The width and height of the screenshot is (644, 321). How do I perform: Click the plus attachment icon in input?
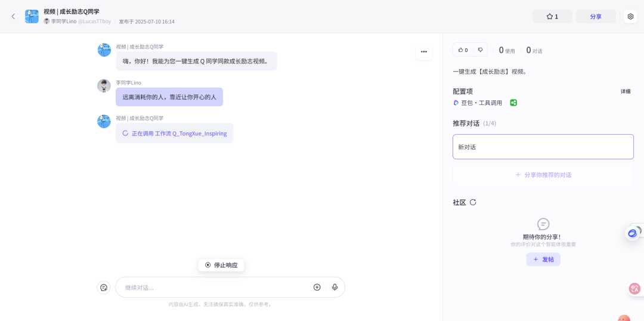317,288
